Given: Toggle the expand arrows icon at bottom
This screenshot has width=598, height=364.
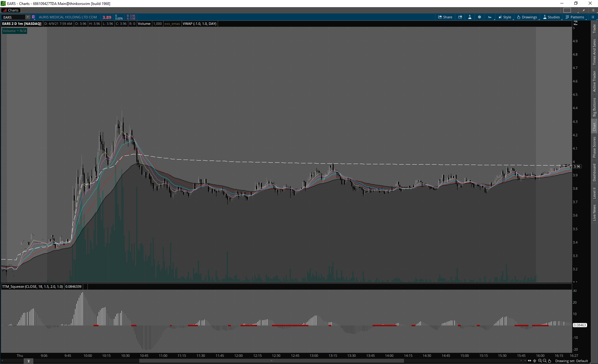Looking at the screenshot, I should tap(529, 361).
